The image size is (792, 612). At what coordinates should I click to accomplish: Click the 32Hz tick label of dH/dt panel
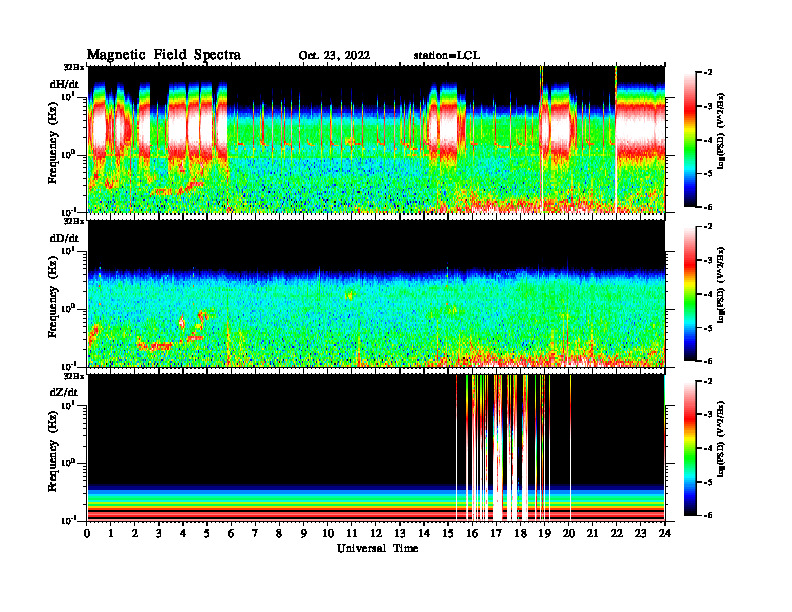(x=74, y=67)
